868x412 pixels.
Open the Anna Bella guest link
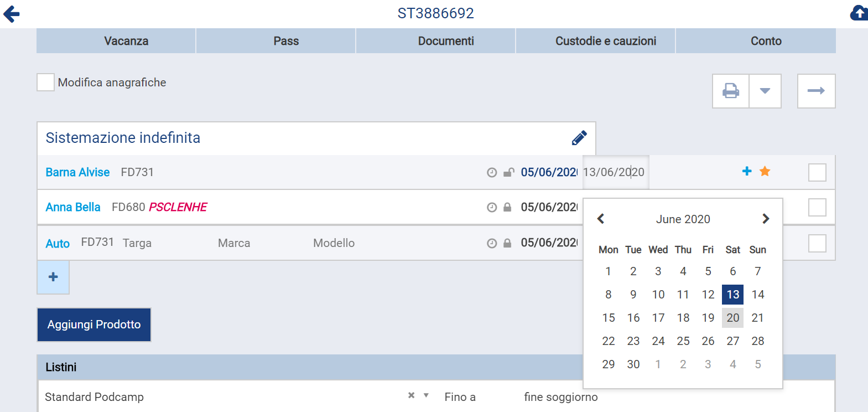[x=73, y=207]
